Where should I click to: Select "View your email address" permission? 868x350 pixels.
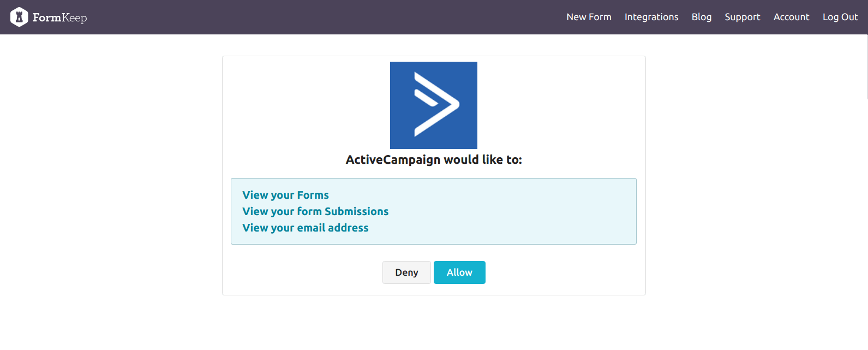[306, 228]
